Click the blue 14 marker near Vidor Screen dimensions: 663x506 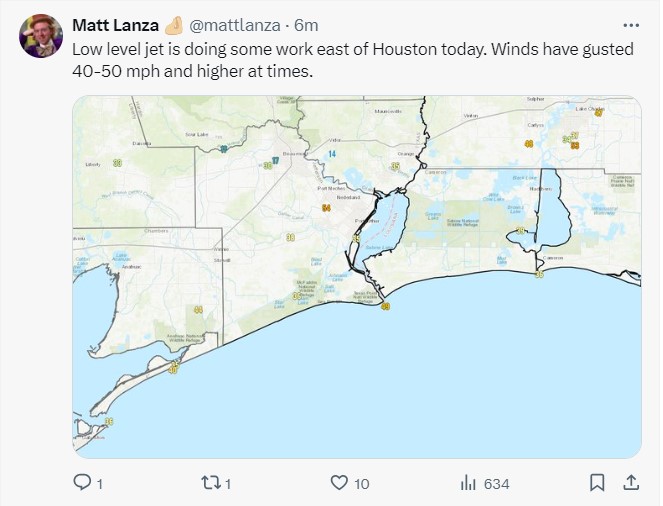332,154
